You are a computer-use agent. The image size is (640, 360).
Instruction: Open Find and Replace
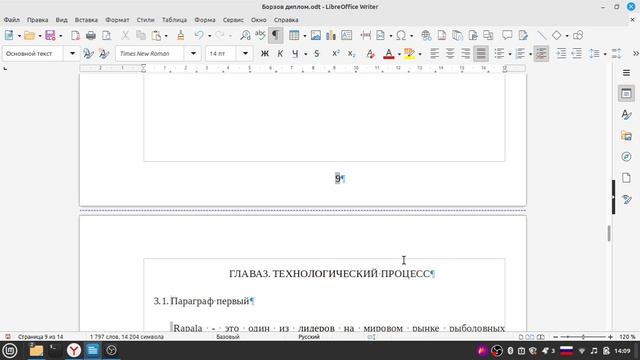(245, 36)
